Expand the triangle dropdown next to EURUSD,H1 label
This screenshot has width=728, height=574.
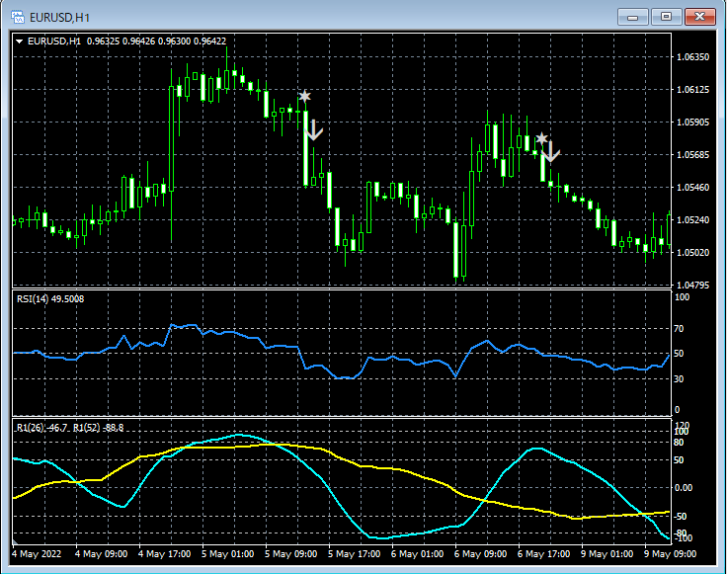(20, 41)
